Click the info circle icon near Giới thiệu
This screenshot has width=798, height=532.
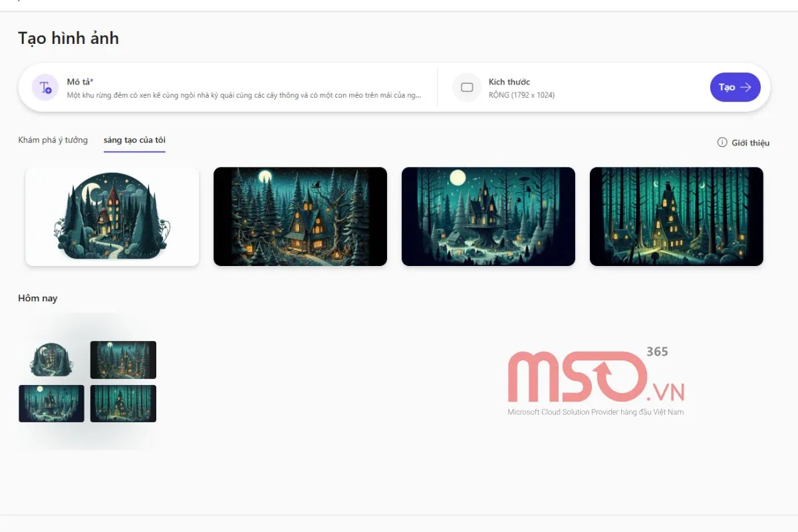[722, 142]
